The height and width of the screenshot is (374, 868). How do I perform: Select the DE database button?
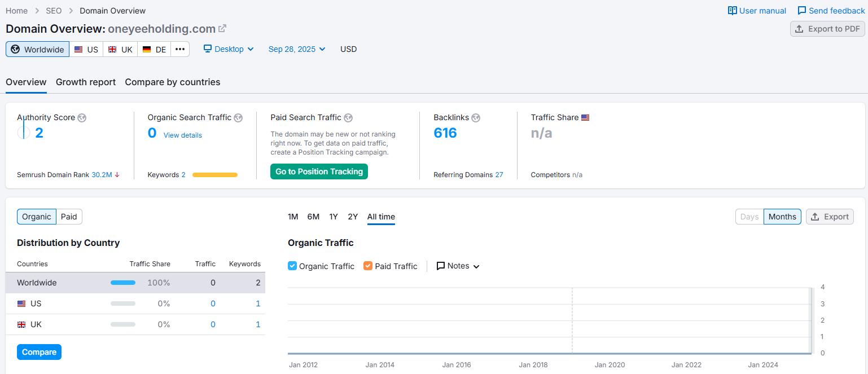(x=154, y=49)
